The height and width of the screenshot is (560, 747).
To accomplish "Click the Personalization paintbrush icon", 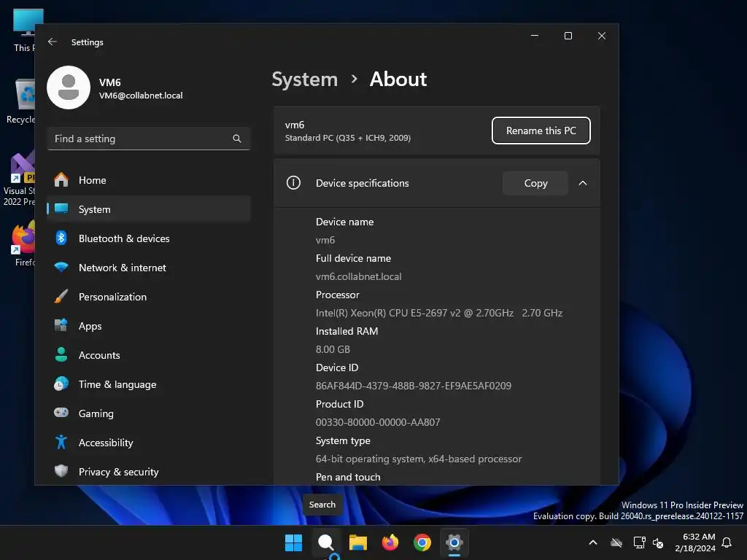I will tap(61, 296).
